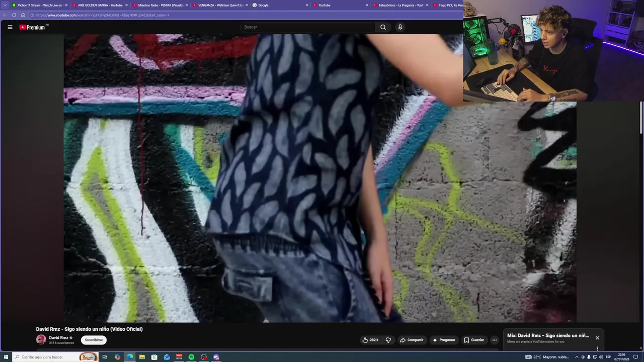Image resolution: width=644 pixels, height=362 pixels.
Task: Click the video title Sigo siendo un niño
Action: [x=89, y=329]
